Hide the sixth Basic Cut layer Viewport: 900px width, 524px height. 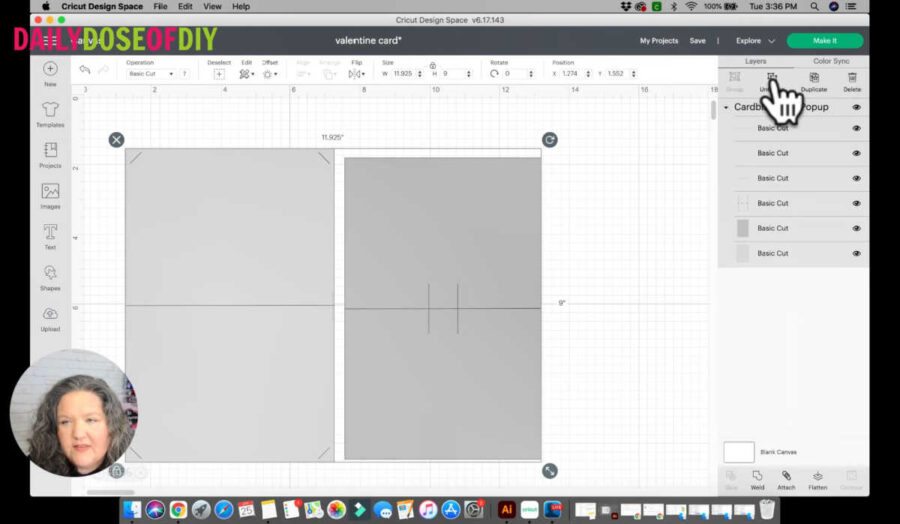(x=856, y=253)
